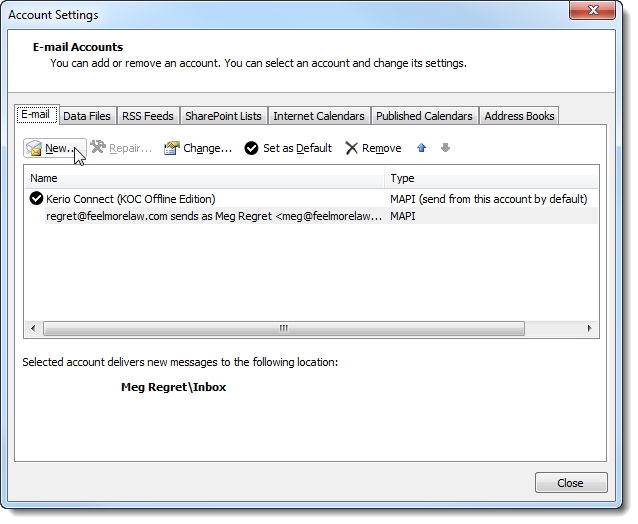This screenshot has width=638, height=524.
Task: Click Set as Default text
Action: click(x=297, y=148)
